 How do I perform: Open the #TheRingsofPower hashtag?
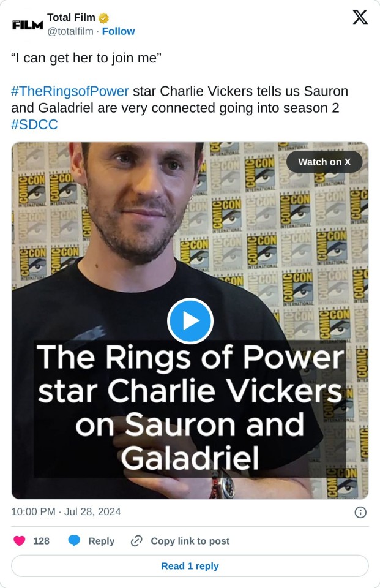(x=70, y=91)
